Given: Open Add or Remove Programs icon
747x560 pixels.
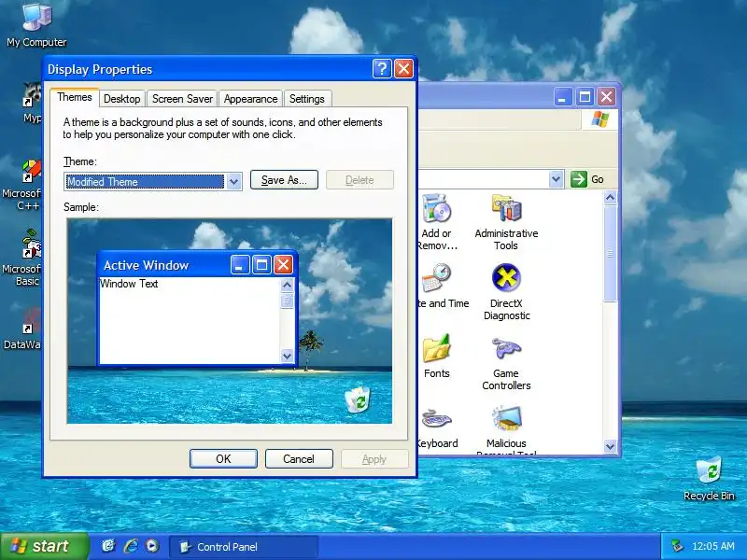Looking at the screenshot, I should click(436, 208).
